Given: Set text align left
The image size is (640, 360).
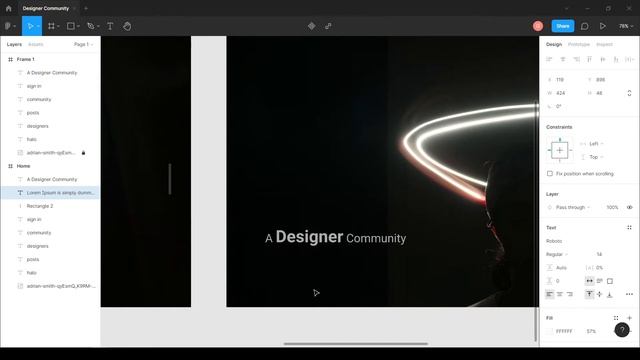Looking at the screenshot, I should point(550,294).
